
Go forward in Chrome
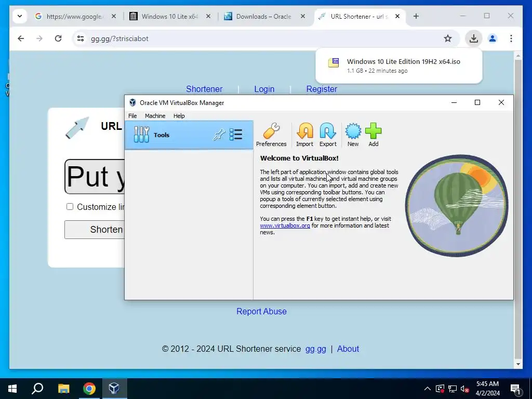tap(39, 38)
